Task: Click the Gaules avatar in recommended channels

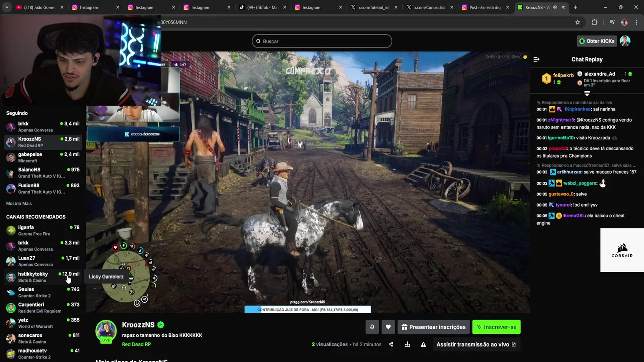Action: tap(11, 292)
